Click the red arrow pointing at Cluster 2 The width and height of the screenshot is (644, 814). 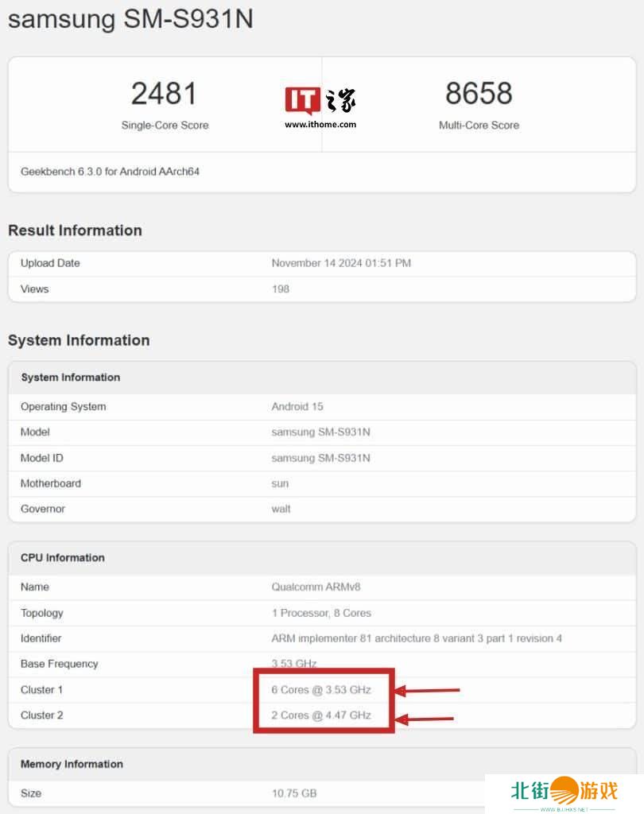point(425,719)
